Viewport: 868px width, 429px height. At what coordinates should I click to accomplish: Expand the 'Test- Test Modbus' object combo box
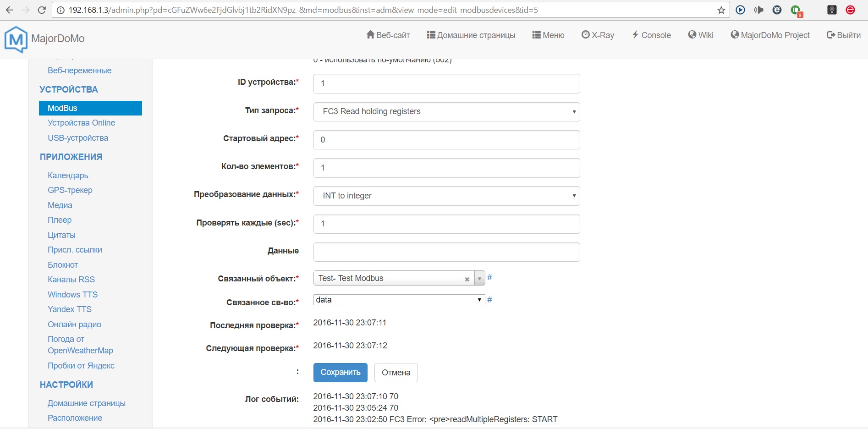pyautogui.click(x=479, y=279)
